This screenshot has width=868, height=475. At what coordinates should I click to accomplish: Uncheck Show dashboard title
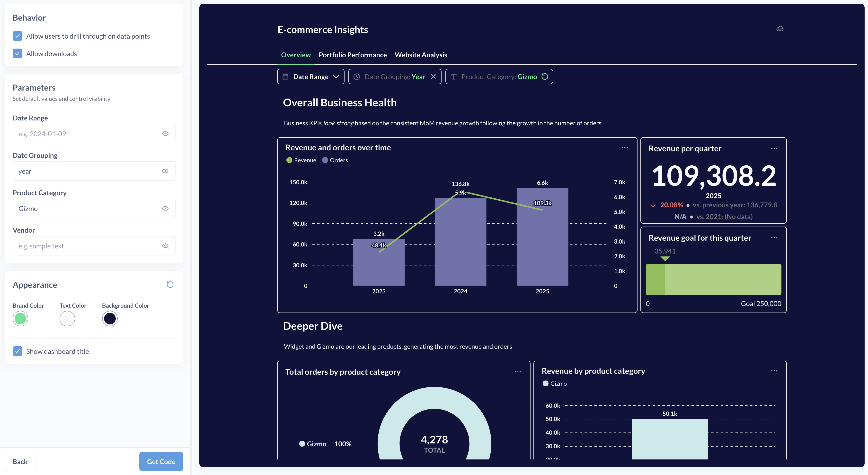pyautogui.click(x=18, y=351)
